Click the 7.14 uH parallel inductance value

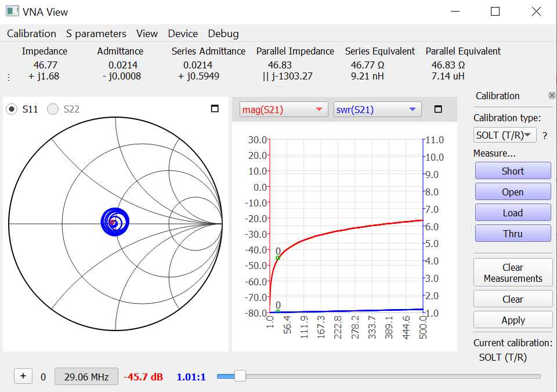pos(448,76)
